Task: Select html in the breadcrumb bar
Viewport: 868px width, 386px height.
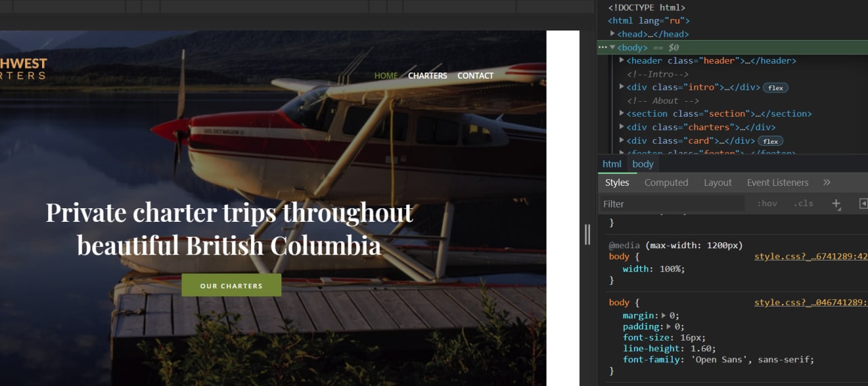Action: pos(612,164)
